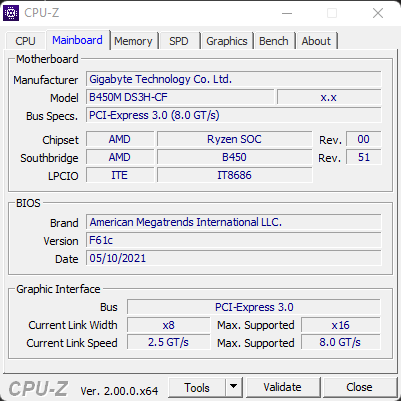Viewport: 401px width, 401px height.
Task: Click the Southbridge vendor AMD field
Action: click(120, 157)
